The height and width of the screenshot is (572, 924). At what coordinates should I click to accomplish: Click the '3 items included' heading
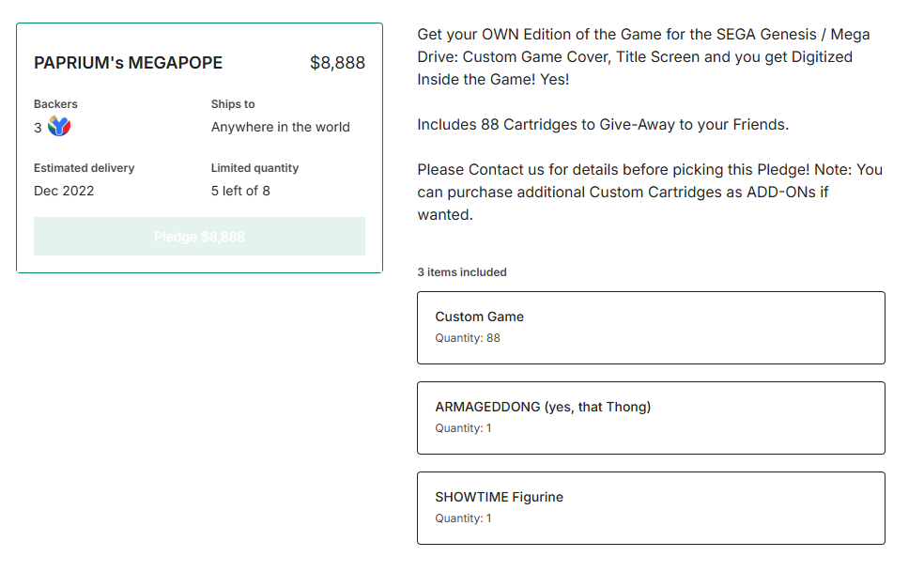pos(462,272)
